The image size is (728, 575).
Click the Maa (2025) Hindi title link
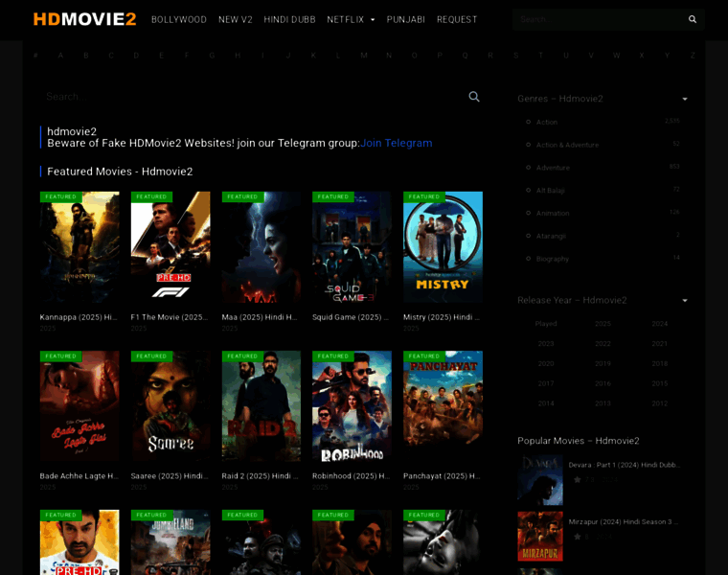(x=260, y=317)
